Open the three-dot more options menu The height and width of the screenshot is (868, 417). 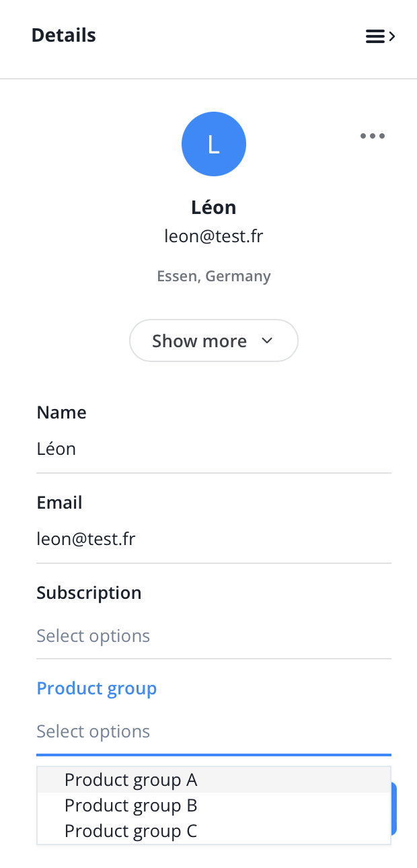coord(373,136)
